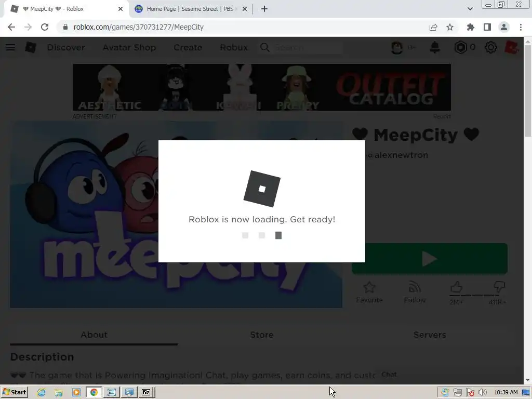Expand the tab search dropdown chevron
The height and width of the screenshot is (399, 532).
tap(470, 9)
